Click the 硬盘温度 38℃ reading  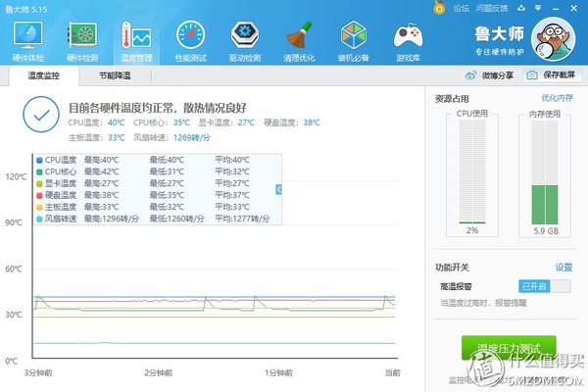tap(312, 122)
